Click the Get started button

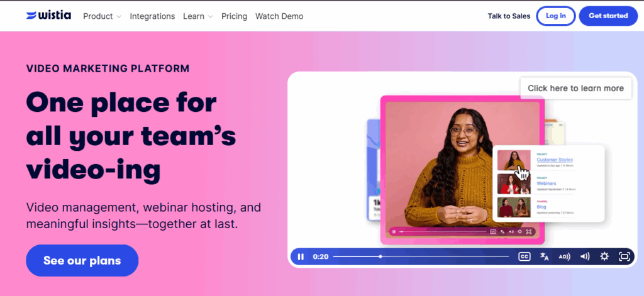tap(608, 16)
